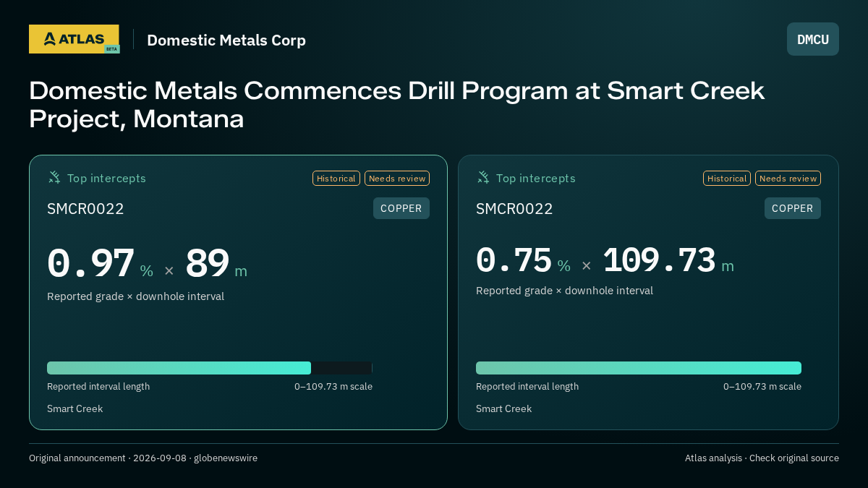
Task: Click the Historical tag in the 0.97% card
Action: 336,179
